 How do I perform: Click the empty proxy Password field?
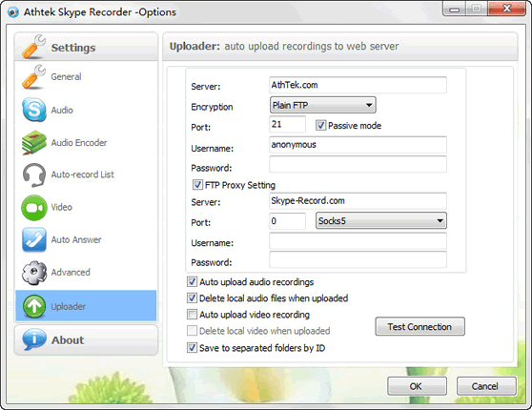click(x=358, y=260)
